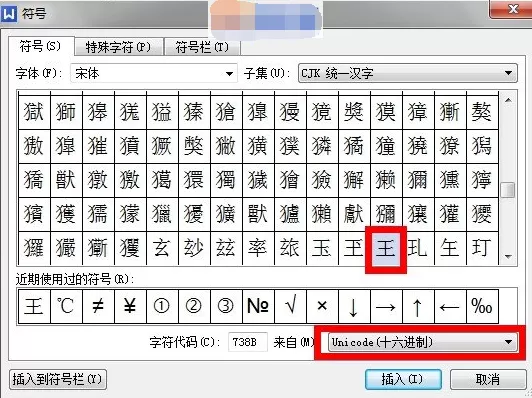532x398 pixels.
Task: Select the 獠 character in the symbol grid
Action: 450,146
